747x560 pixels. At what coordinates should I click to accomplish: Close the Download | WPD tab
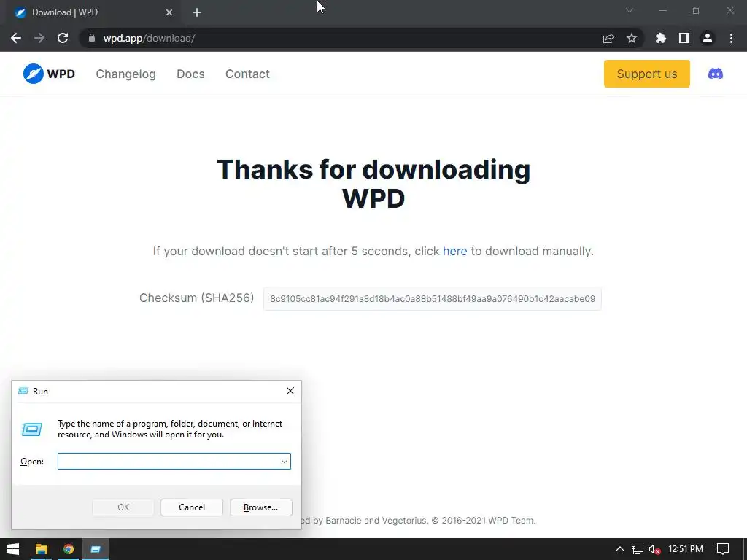[x=169, y=12]
